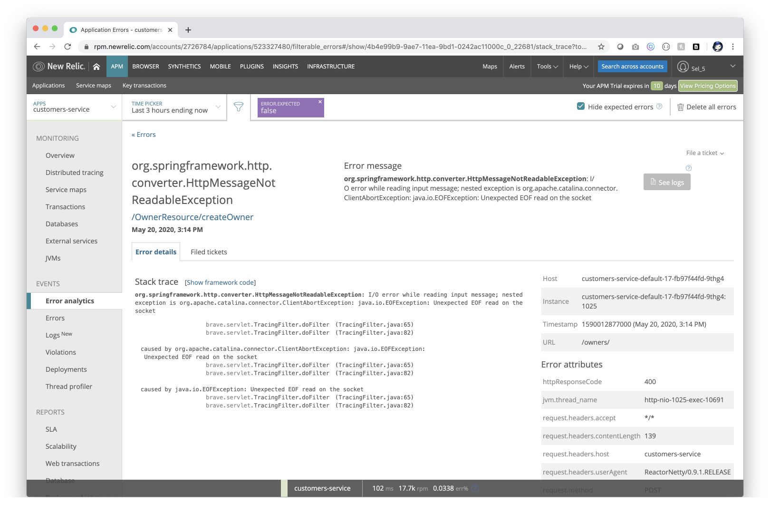Open Databases in the sidebar
The image size is (770, 532).
coord(62,224)
